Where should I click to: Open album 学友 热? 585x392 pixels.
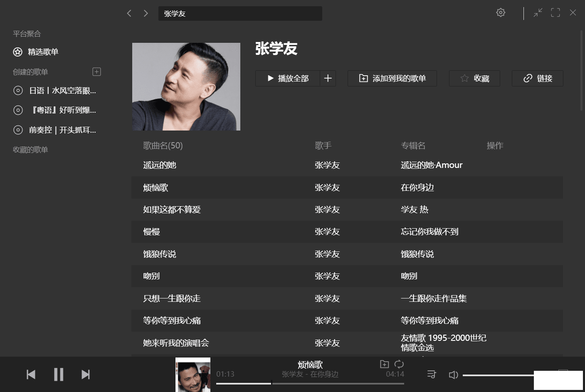click(415, 210)
